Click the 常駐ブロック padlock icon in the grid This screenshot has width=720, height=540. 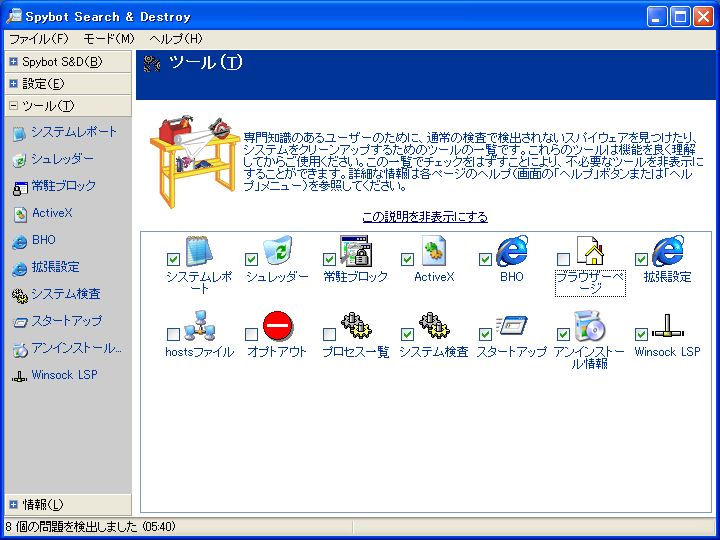356,251
